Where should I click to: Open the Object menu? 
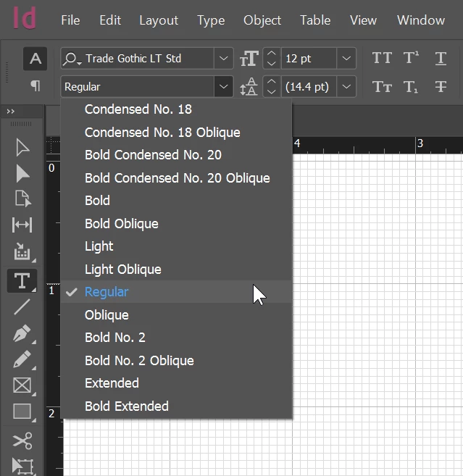(262, 20)
